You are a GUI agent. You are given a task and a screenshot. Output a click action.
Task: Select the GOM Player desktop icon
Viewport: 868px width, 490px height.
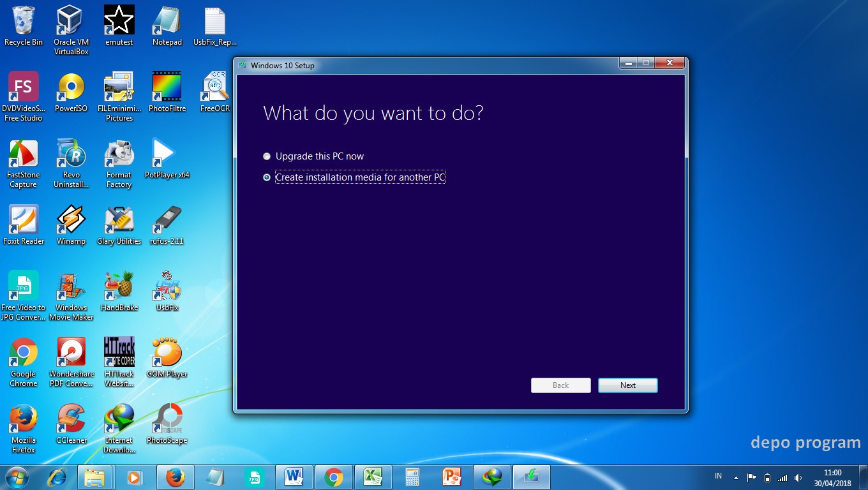[167, 358]
